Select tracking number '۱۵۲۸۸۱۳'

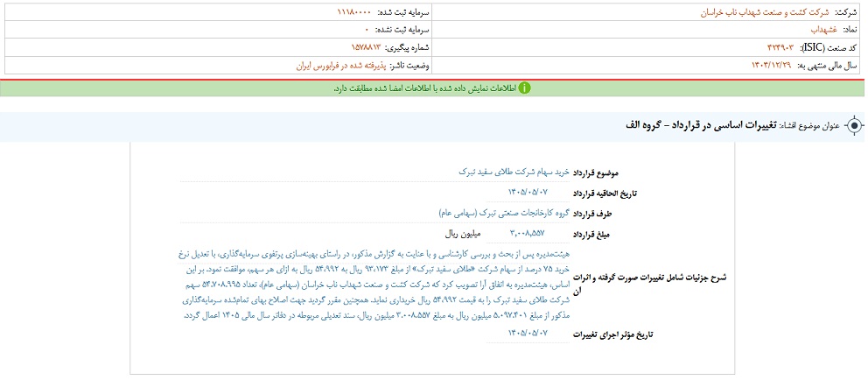pyautogui.click(x=366, y=47)
